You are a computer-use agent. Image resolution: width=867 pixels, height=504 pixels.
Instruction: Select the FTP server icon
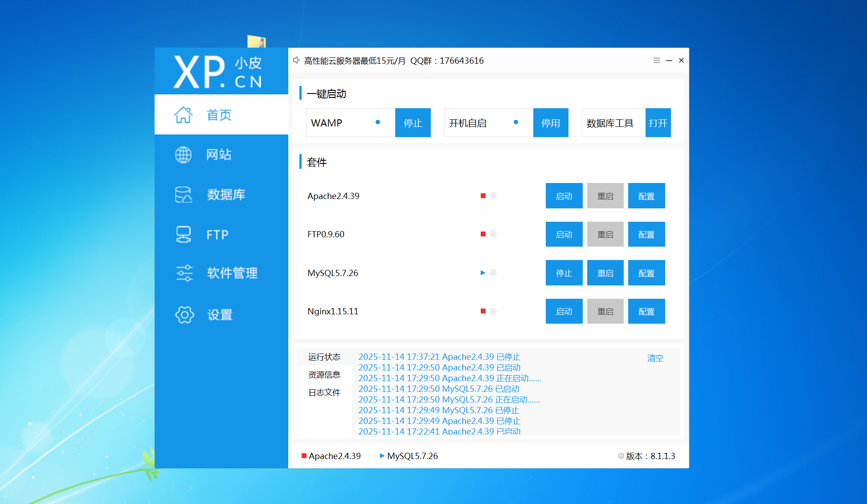click(x=183, y=234)
